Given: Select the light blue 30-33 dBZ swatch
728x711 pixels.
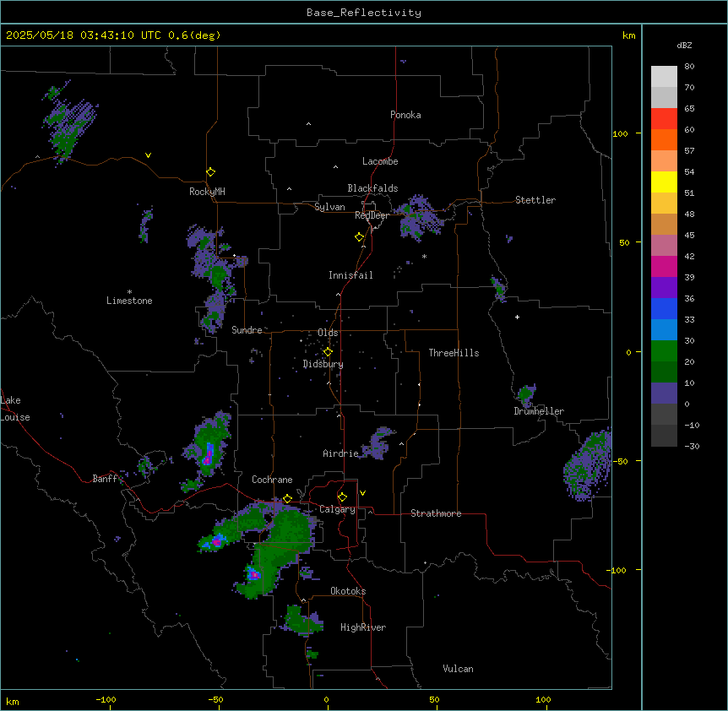Looking at the screenshot, I should (x=664, y=330).
